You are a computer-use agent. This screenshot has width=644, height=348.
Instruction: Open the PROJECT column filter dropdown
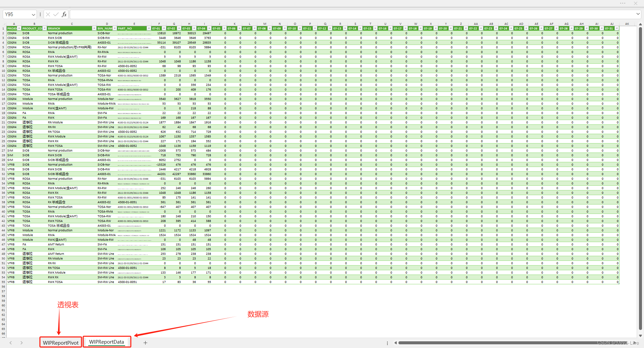[x=19, y=28]
